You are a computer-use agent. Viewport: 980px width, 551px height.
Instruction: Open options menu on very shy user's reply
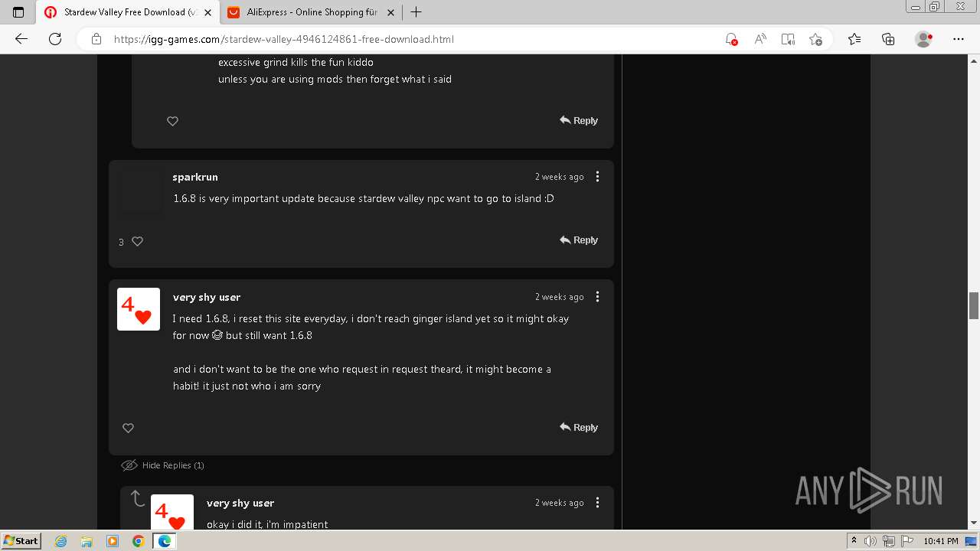tap(598, 503)
